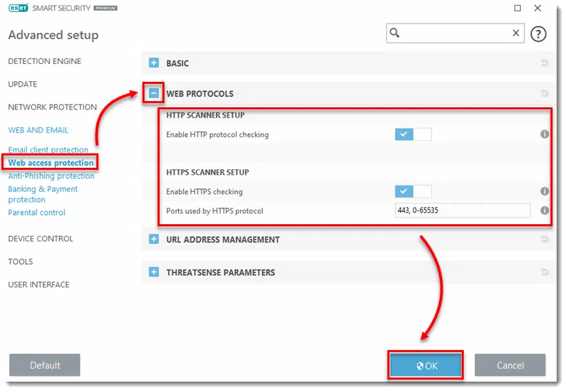
Task: Open the DETECTION ENGINE category
Action: pyautogui.click(x=45, y=61)
